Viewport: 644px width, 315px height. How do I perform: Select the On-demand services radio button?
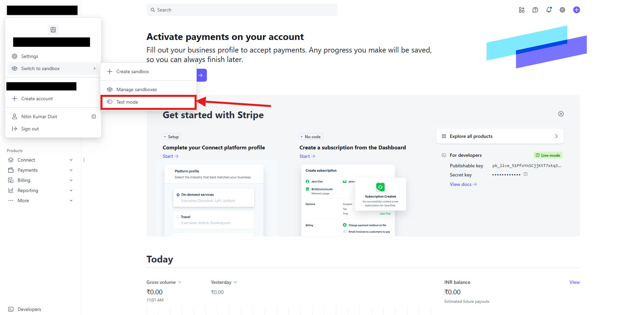[178, 195]
